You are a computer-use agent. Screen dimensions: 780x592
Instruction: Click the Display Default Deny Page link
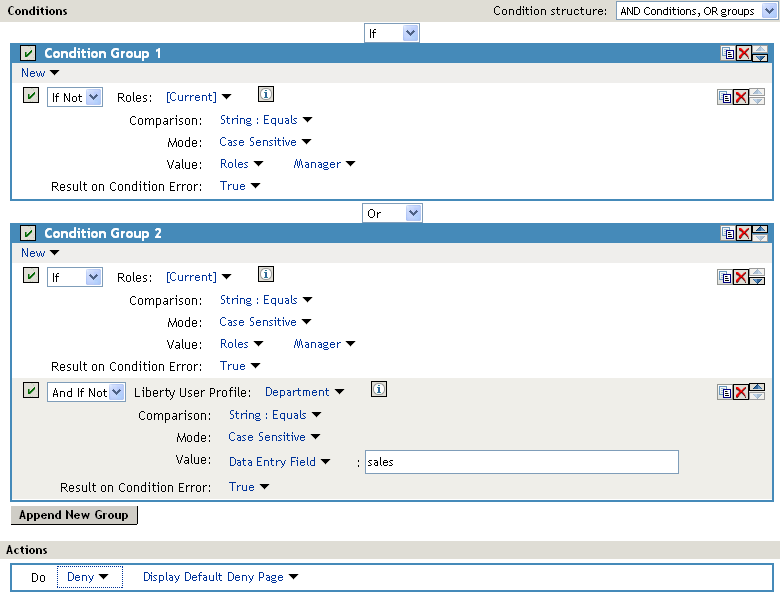tap(220, 577)
